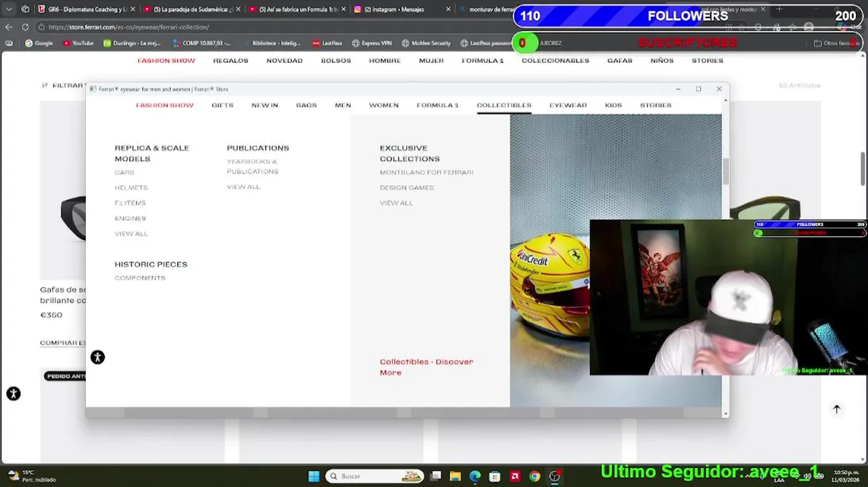Open the HELMETS collectibles link
868x487 pixels.
(x=131, y=188)
